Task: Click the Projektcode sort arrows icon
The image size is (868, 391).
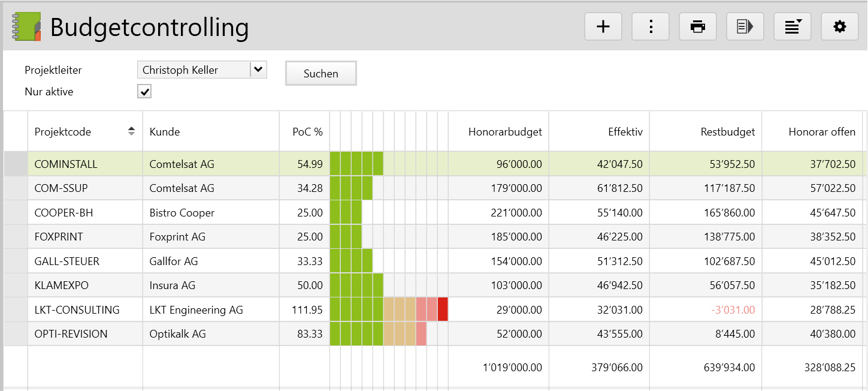Action: tap(131, 131)
